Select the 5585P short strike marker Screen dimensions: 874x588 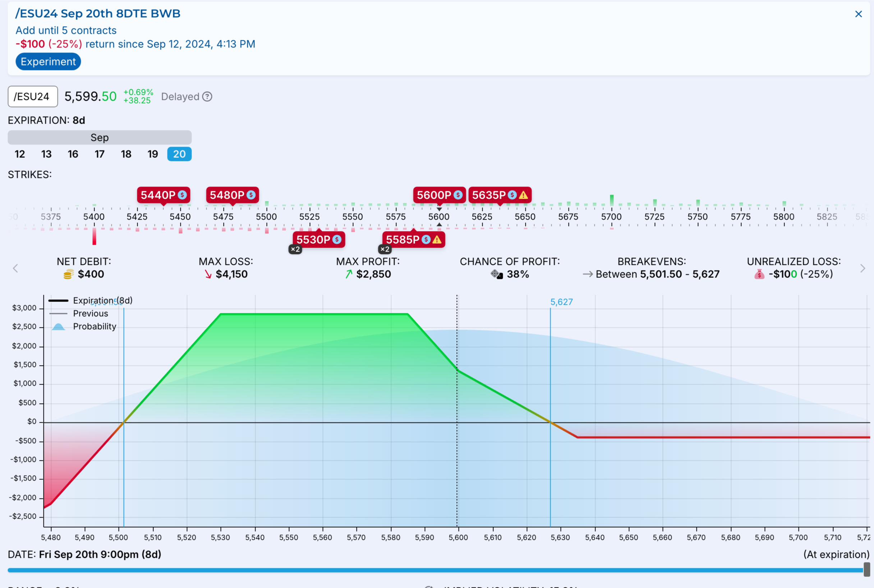pyautogui.click(x=414, y=240)
